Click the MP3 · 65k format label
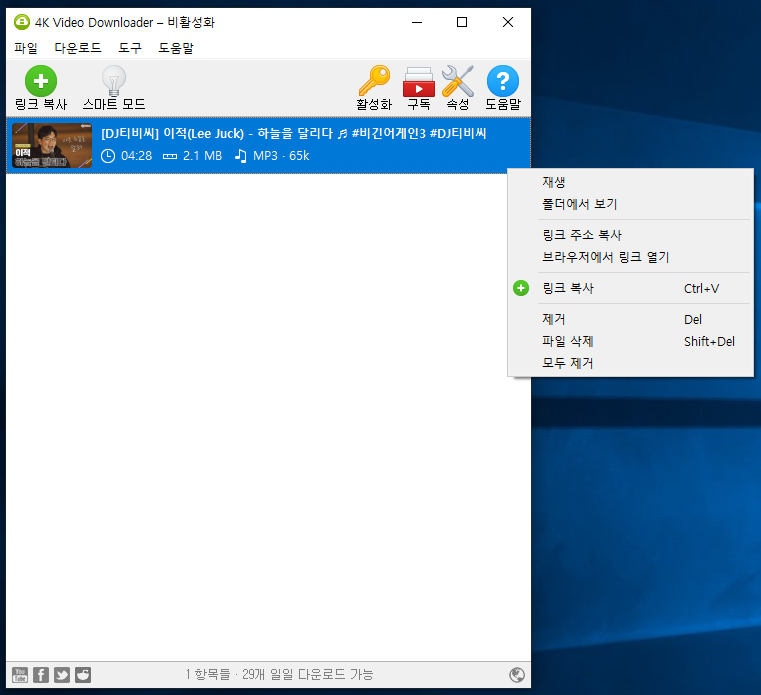 pyautogui.click(x=281, y=156)
